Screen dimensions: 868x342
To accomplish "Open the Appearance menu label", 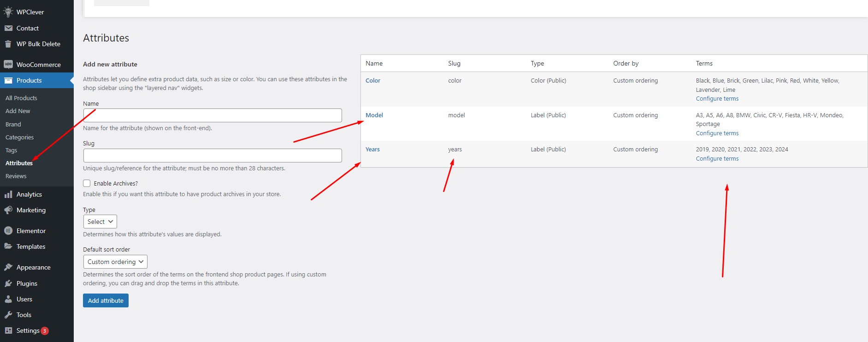I will tap(34, 267).
